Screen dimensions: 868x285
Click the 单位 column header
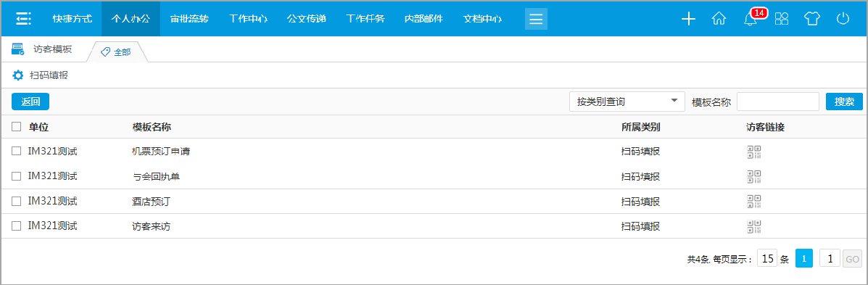tap(38, 128)
